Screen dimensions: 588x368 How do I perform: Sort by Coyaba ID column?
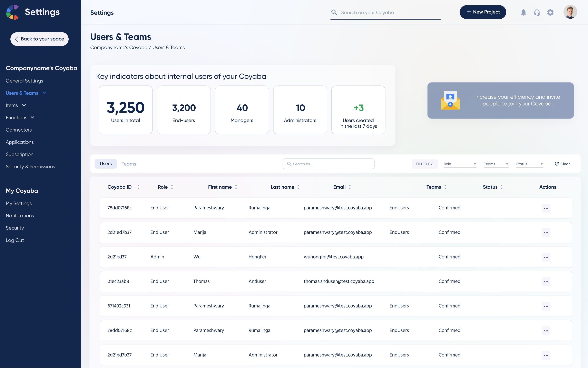pyautogui.click(x=138, y=187)
